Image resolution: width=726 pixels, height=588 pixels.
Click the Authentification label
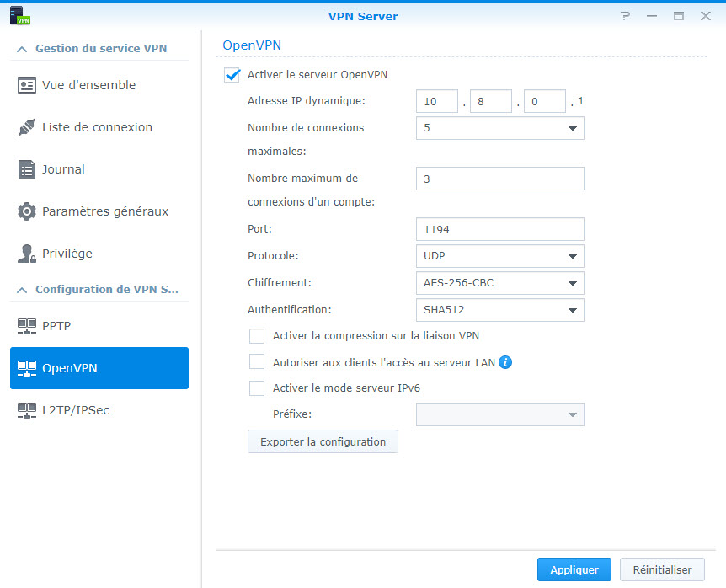tap(290, 310)
